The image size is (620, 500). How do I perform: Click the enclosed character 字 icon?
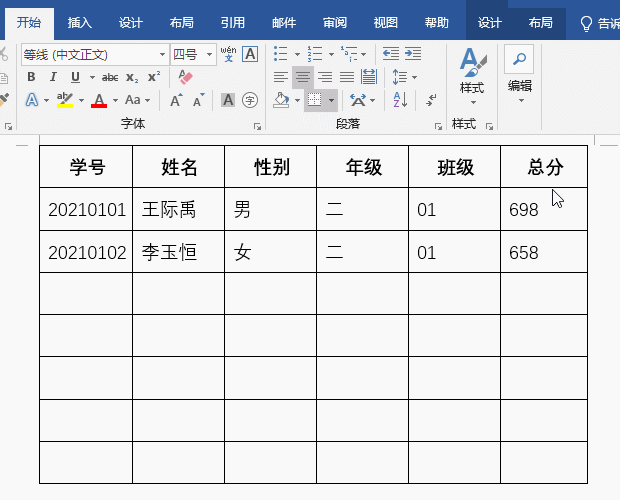pos(250,100)
